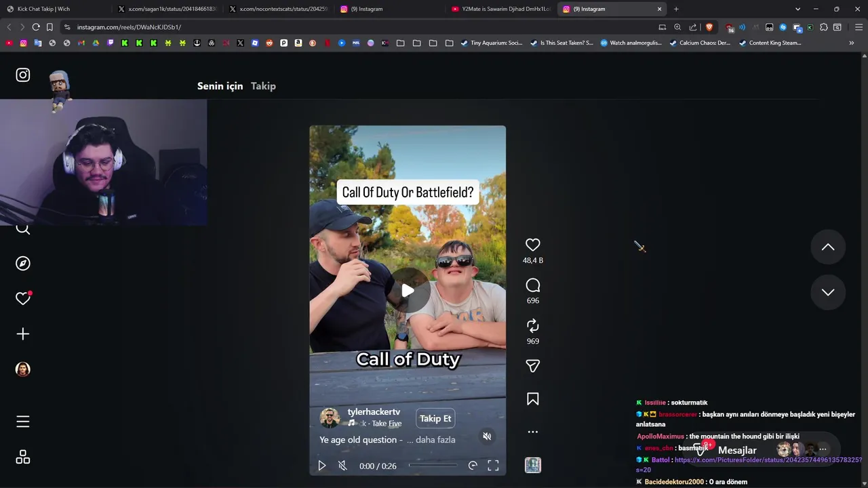Open the tylerhackertv profile name
Image resolution: width=868 pixels, height=488 pixels.
[x=374, y=412]
